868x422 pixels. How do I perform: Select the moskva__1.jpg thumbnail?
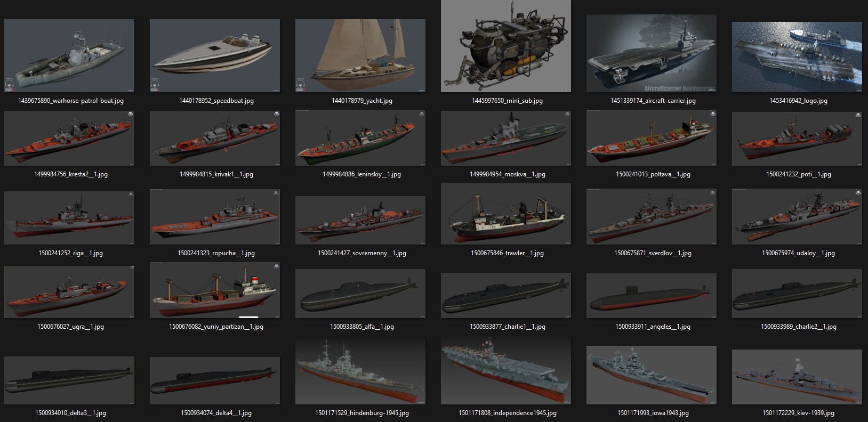506,138
